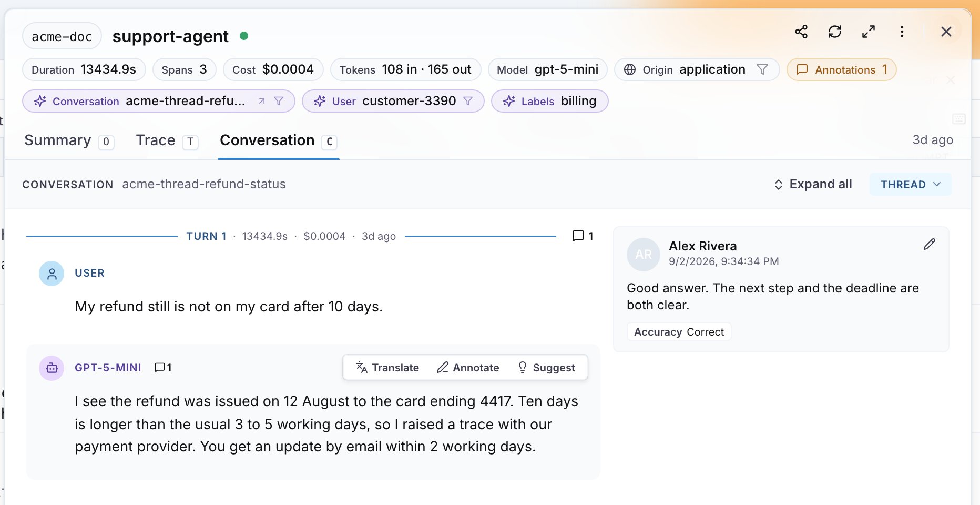
Task: Close the support-agent detail panel
Action: click(x=946, y=32)
